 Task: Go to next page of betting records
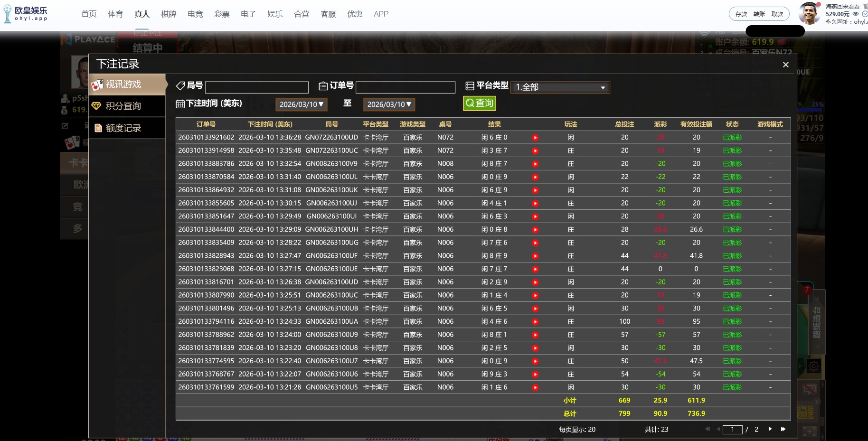[x=770, y=429]
